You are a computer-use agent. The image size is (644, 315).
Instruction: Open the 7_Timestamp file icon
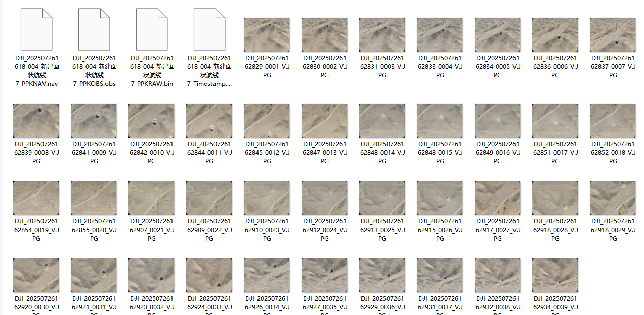[209, 29]
